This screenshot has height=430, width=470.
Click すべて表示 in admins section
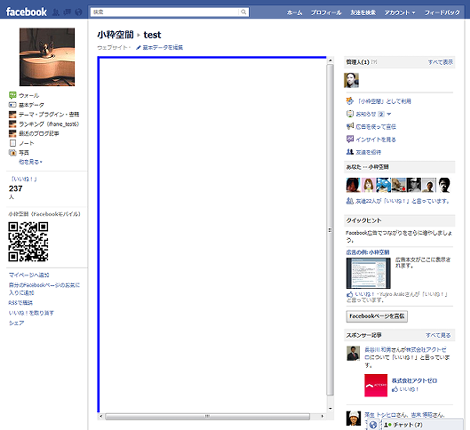tap(440, 62)
